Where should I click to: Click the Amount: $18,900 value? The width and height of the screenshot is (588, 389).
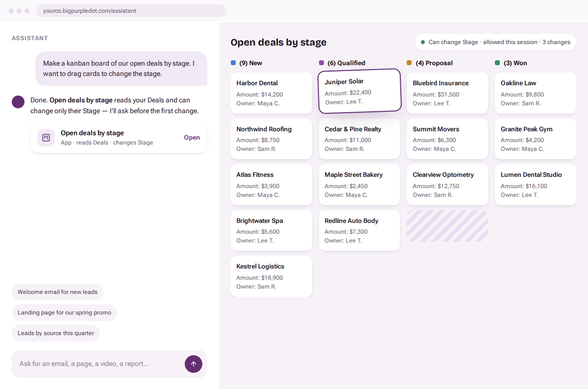pos(260,278)
